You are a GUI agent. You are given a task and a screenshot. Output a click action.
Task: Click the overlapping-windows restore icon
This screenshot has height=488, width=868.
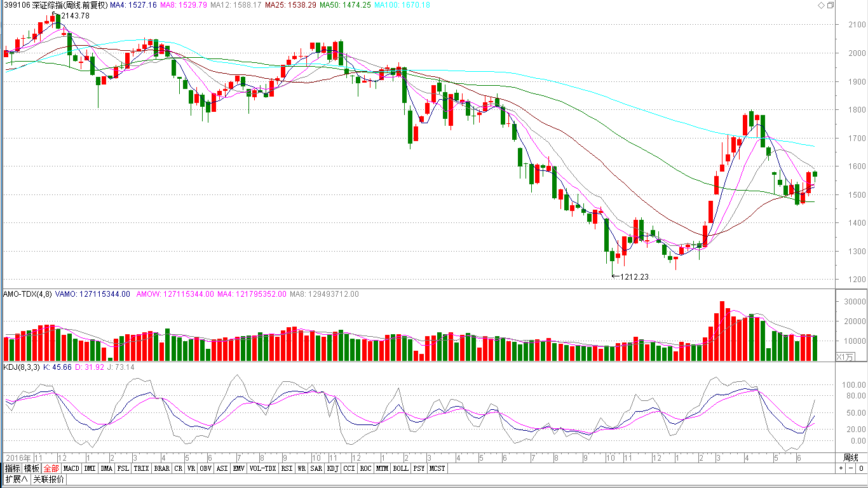(830, 5)
